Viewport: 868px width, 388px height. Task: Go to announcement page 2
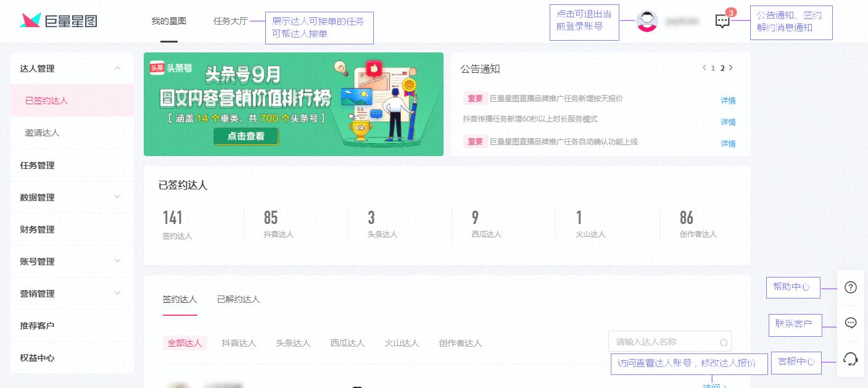722,68
